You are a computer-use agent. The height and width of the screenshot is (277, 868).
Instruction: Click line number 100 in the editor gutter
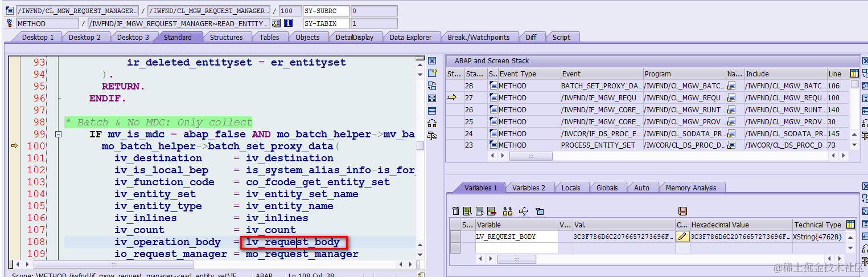click(x=35, y=146)
